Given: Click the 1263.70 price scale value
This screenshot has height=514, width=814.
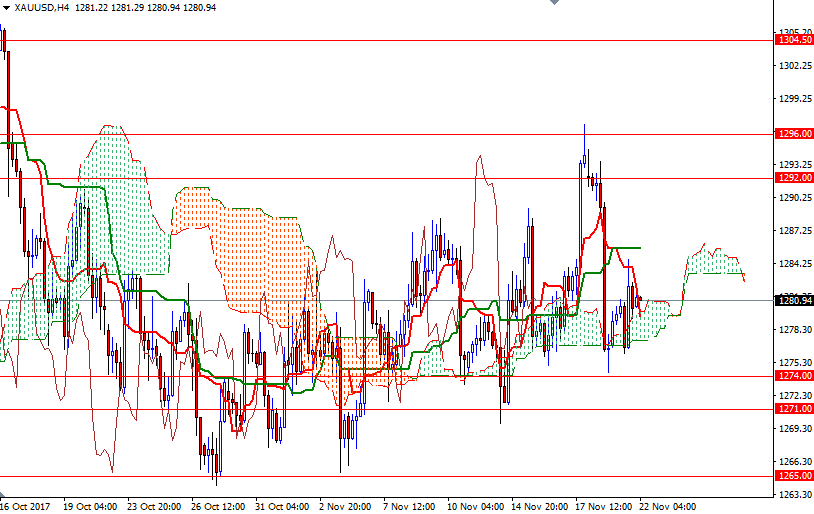Looking at the screenshot, I should (794, 494).
